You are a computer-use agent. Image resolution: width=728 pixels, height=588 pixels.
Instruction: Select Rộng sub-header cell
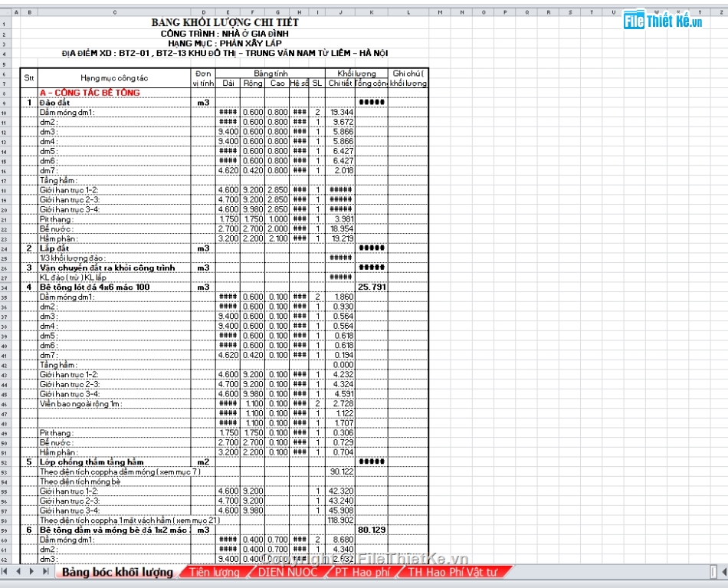(x=253, y=83)
